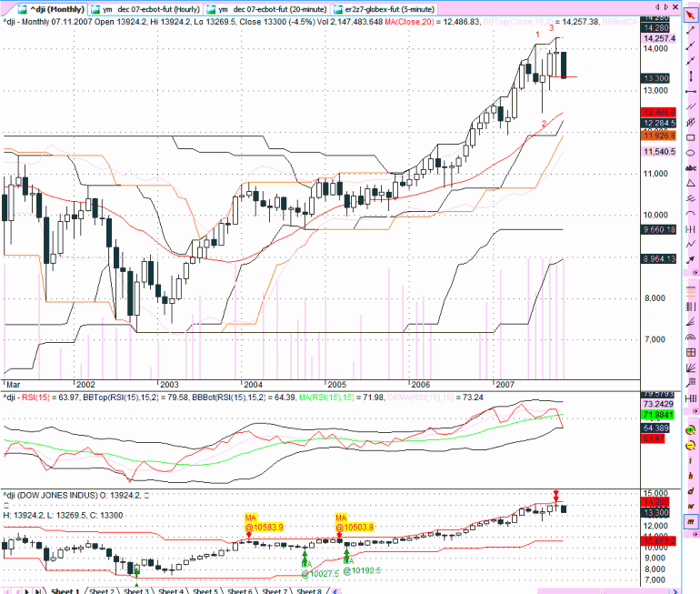Viewport: 700px width, 594px height.
Task: Click the tabs right navigation arrow
Action: click(x=666, y=7)
